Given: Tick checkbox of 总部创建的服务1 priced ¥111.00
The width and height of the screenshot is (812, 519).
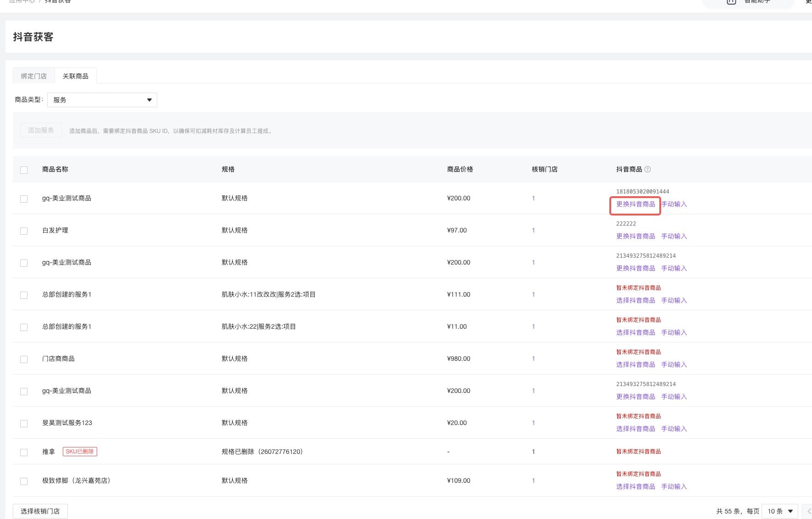Looking at the screenshot, I should click(24, 295).
